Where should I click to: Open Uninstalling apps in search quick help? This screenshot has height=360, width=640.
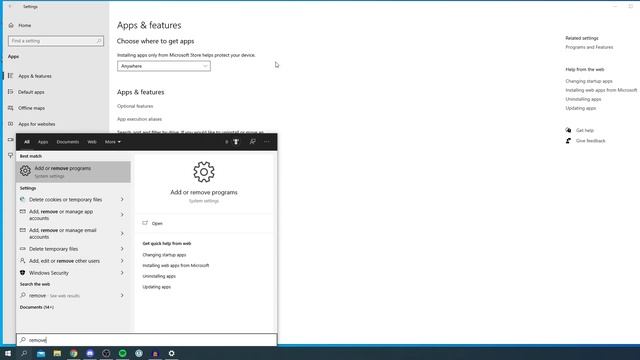pos(159,276)
